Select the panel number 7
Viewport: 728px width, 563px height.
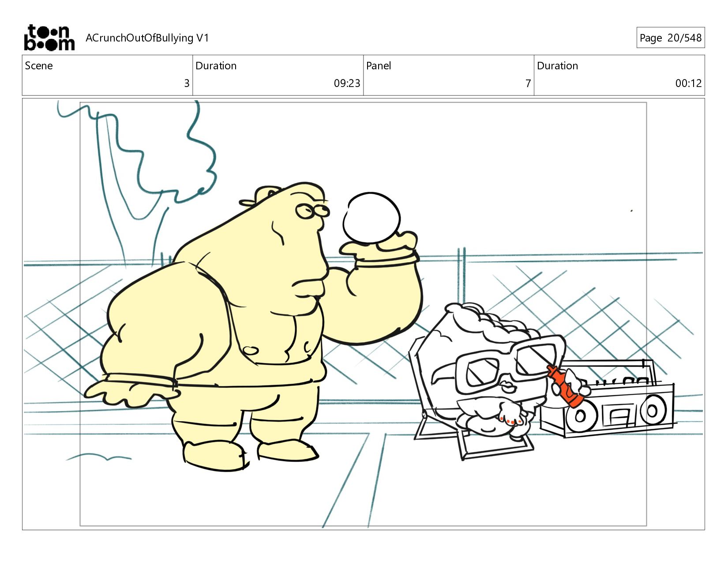(x=528, y=83)
